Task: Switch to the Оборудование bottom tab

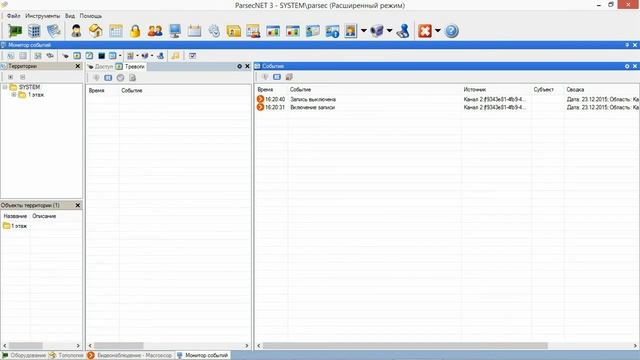Action: (24, 356)
